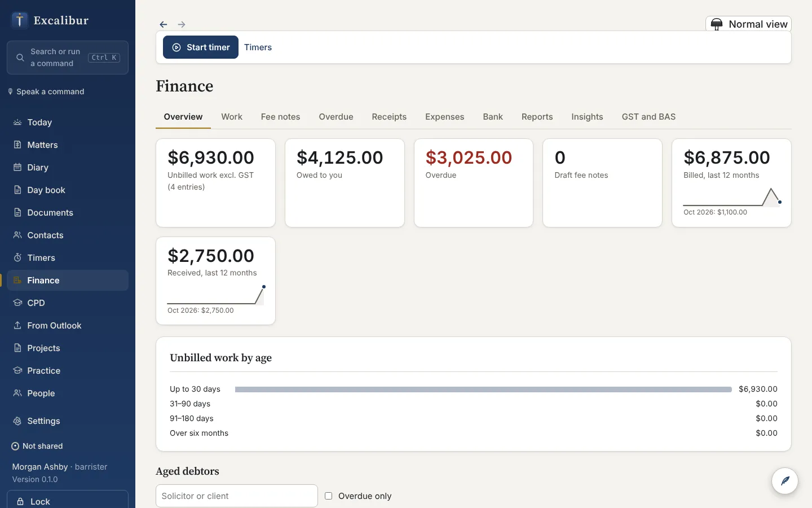Toggle the Normal view mode button
The image size is (812, 508).
749,24
